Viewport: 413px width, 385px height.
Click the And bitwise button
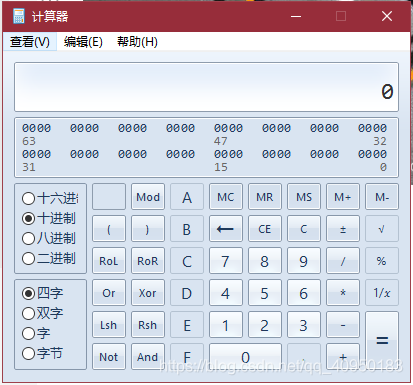(148, 357)
